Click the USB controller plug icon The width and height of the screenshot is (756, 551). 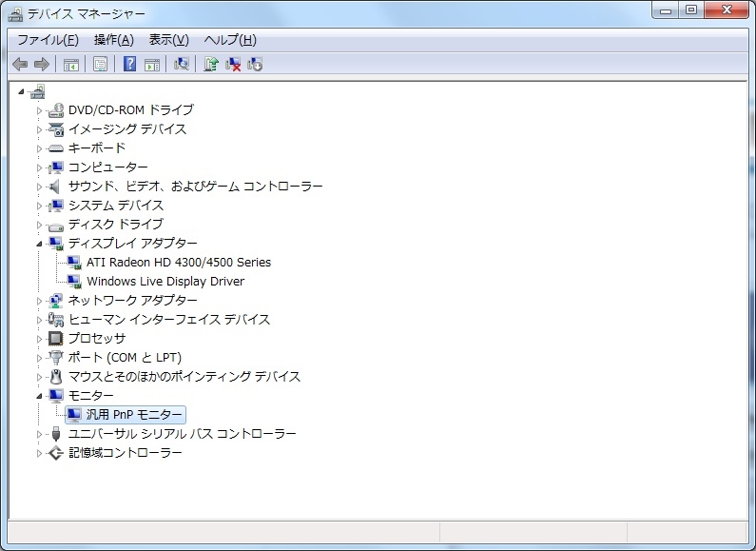coord(56,434)
